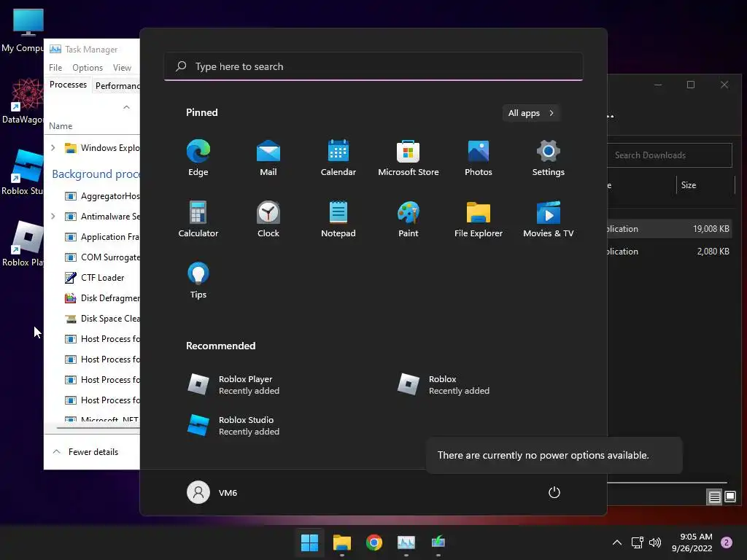
Task: Open Microsoft Store from pinned apps
Action: click(x=409, y=157)
